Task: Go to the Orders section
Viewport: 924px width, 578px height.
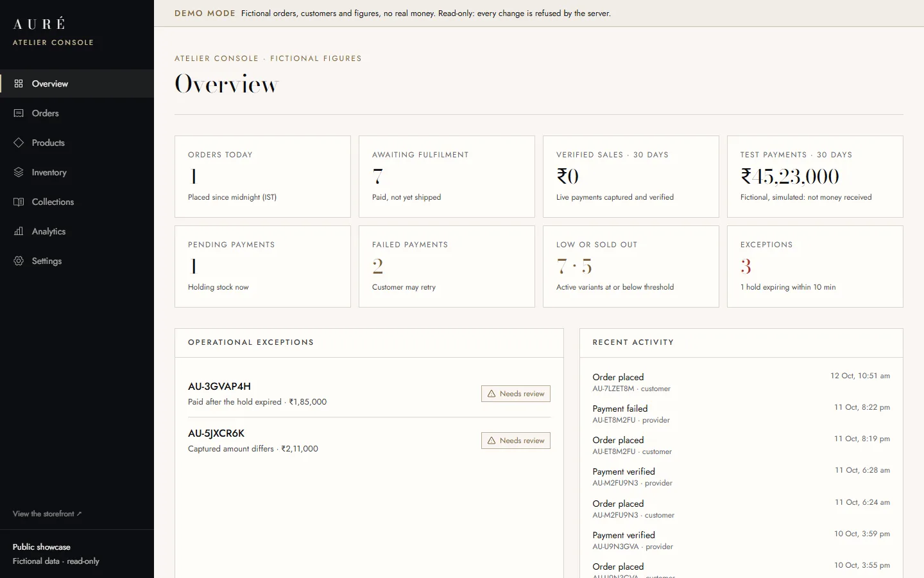Action: click(x=77, y=113)
